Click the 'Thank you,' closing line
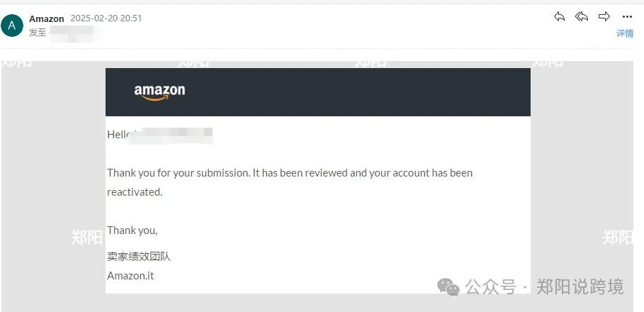The image size is (644, 312). pos(132,230)
